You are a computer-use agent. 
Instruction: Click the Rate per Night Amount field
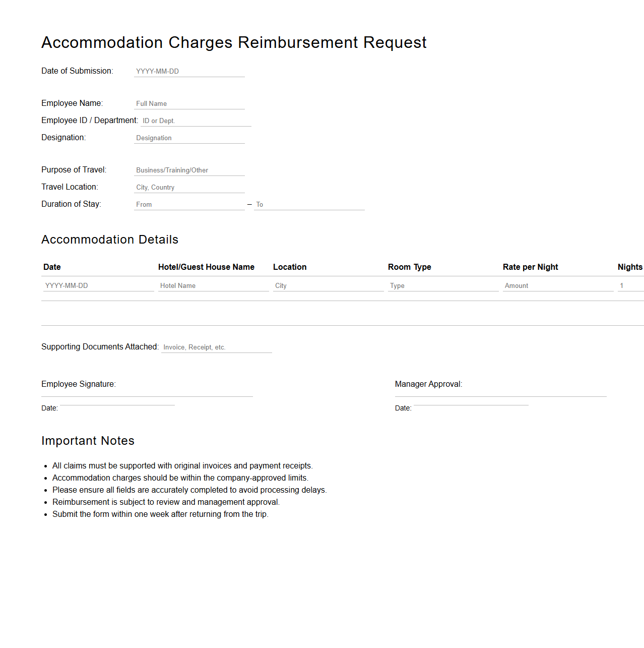(x=558, y=285)
